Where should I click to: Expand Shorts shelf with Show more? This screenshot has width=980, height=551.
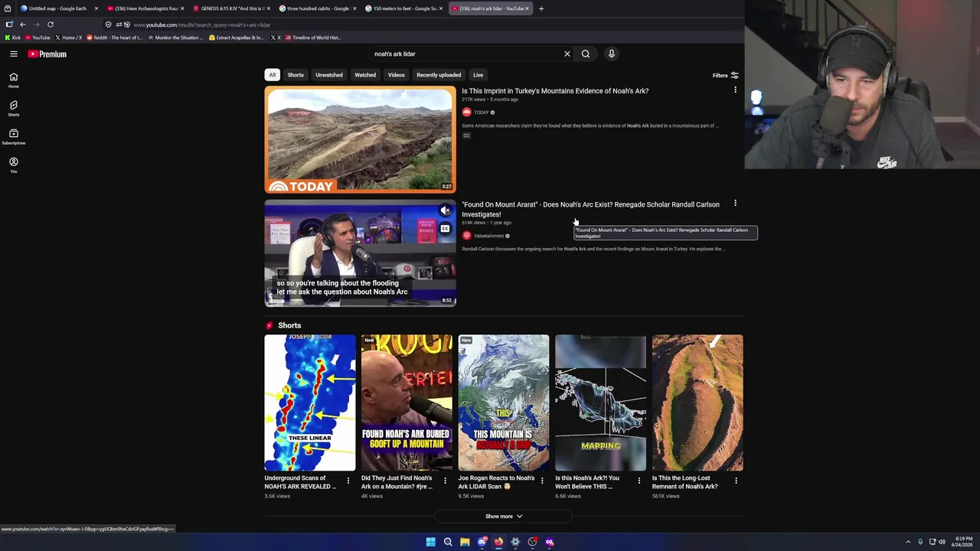click(504, 517)
